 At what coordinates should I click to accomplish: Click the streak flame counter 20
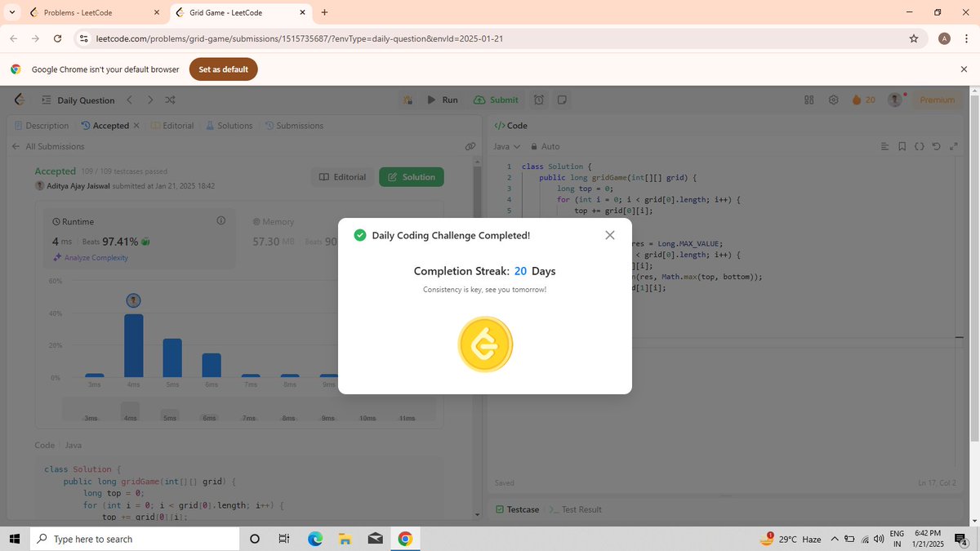pyautogui.click(x=863, y=100)
